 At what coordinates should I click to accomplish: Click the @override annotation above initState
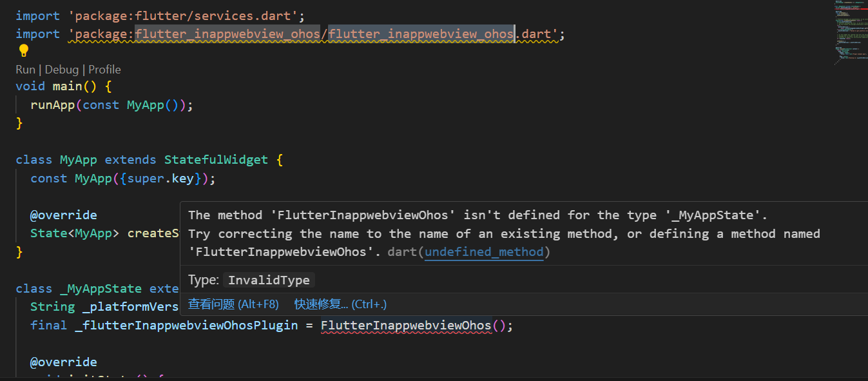pos(64,362)
